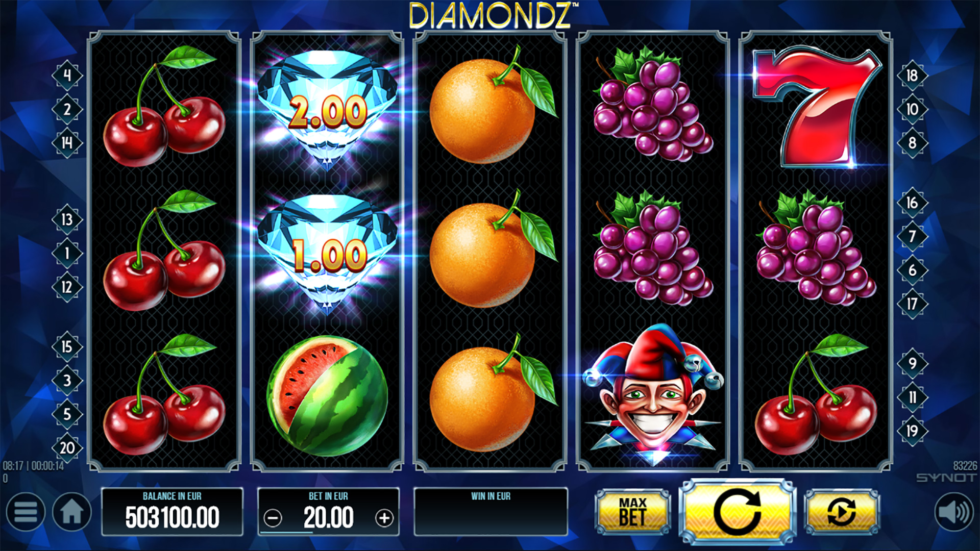Click the 2.00 diamond symbol

click(327, 110)
